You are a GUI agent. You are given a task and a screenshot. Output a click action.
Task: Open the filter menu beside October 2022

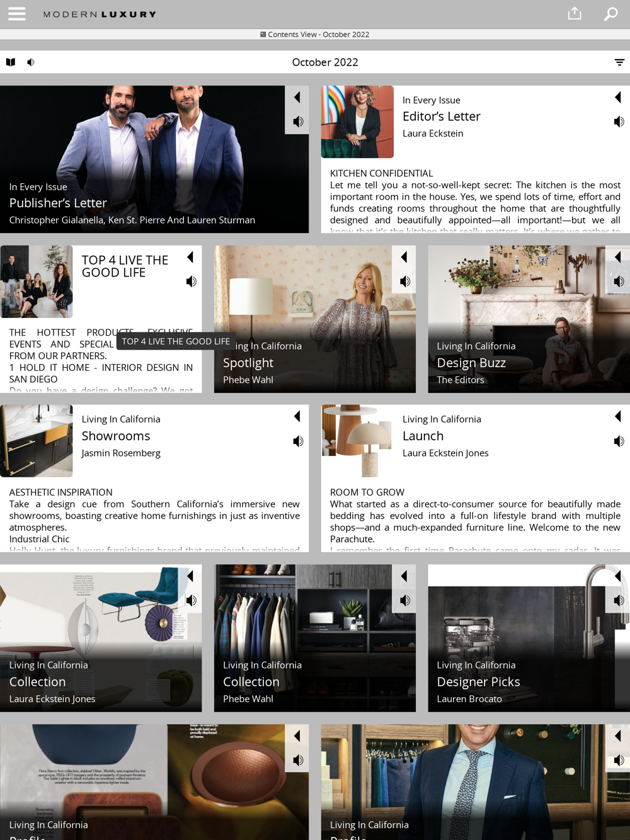[619, 62]
